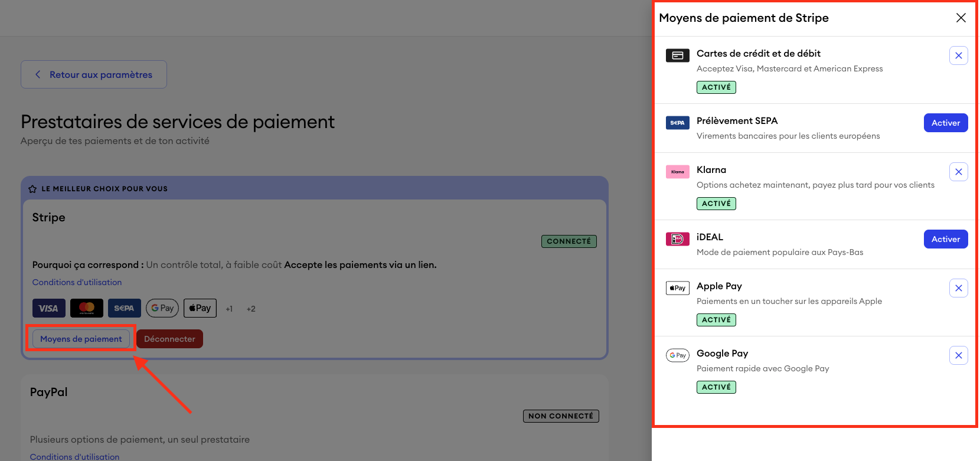Disable the Klarna payment method
This screenshot has width=980, height=461.
[959, 172]
